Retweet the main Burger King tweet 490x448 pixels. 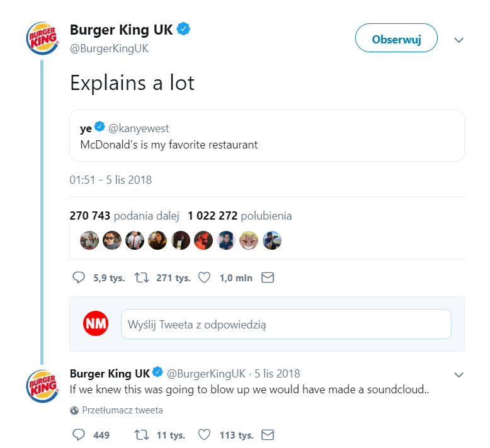tap(141, 277)
